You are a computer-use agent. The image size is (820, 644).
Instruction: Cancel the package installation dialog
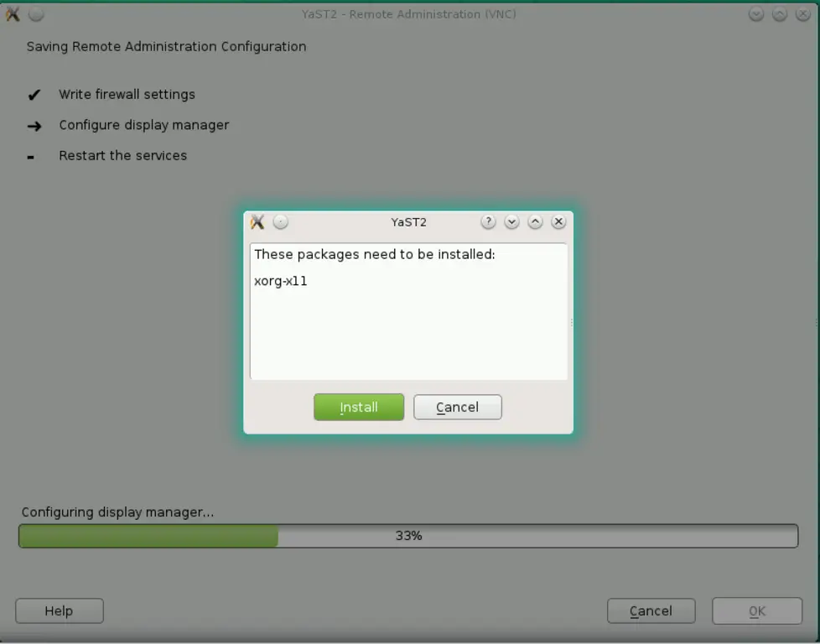(x=458, y=407)
